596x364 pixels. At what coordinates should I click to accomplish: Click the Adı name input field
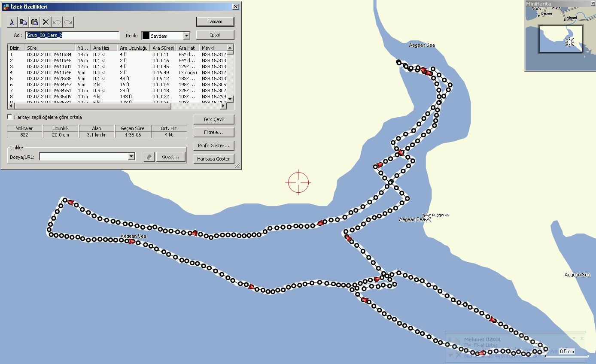pyautogui.click(x=73, y=35)
